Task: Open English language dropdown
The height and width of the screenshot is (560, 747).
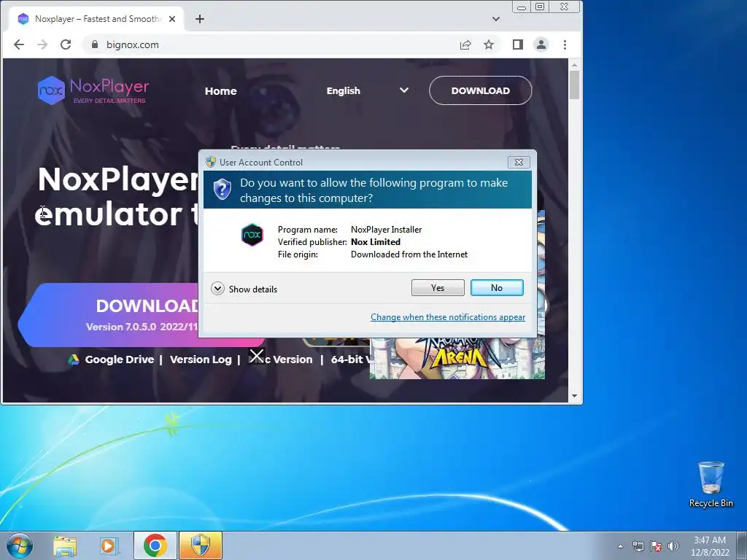Action: click(x=368, y=90)
